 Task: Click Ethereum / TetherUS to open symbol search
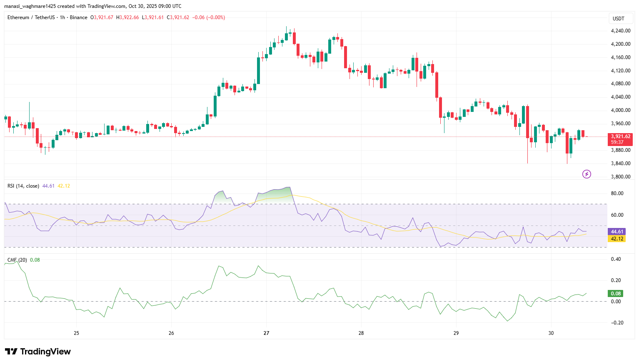[31, 17]
